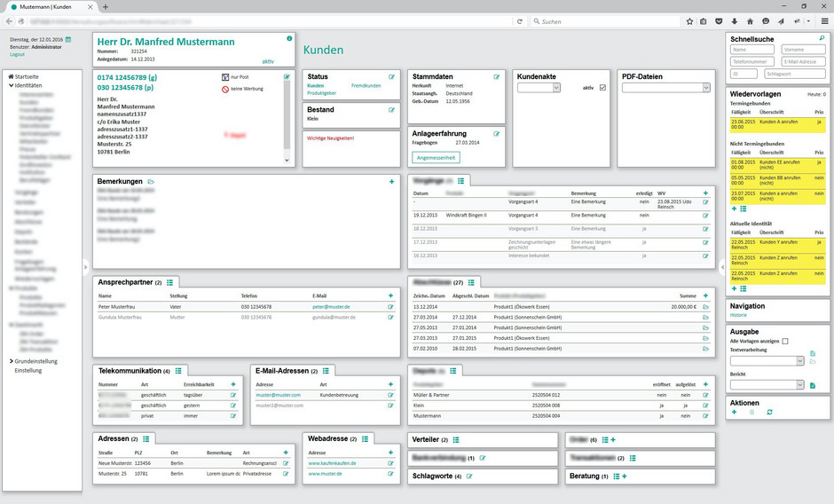
Task: Reload the page with browser refresh icon
Action: point(520,21)
